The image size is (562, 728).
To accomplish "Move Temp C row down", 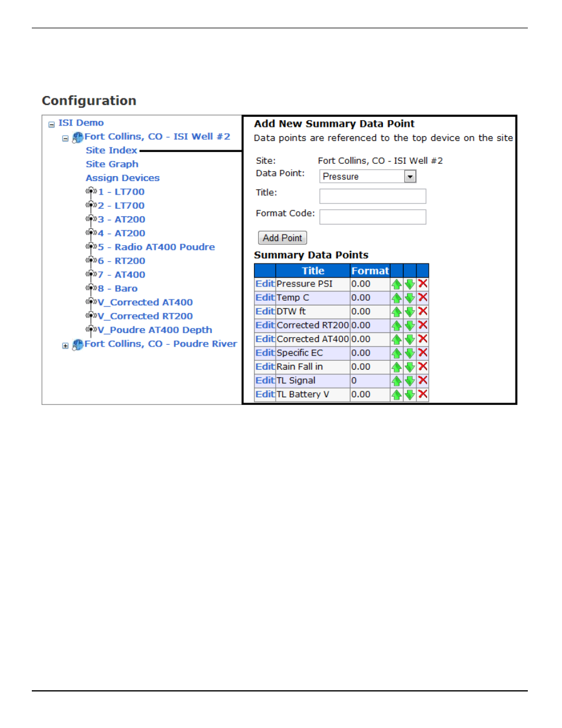I will 410,298.
